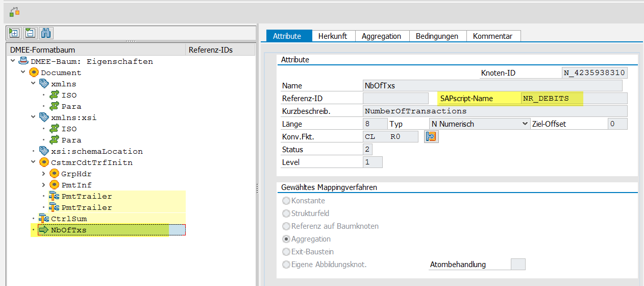Click the expand all nodes toolbar icon
Screen dimensions: 644x286
click(x=14, y=33)
